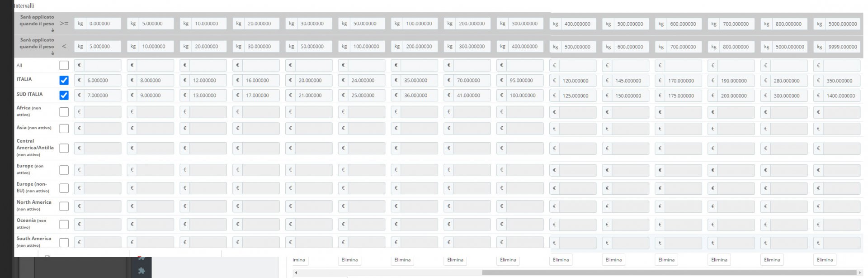Click ITALIA price field showing 95.000000
868x278 pixels.
524,81
